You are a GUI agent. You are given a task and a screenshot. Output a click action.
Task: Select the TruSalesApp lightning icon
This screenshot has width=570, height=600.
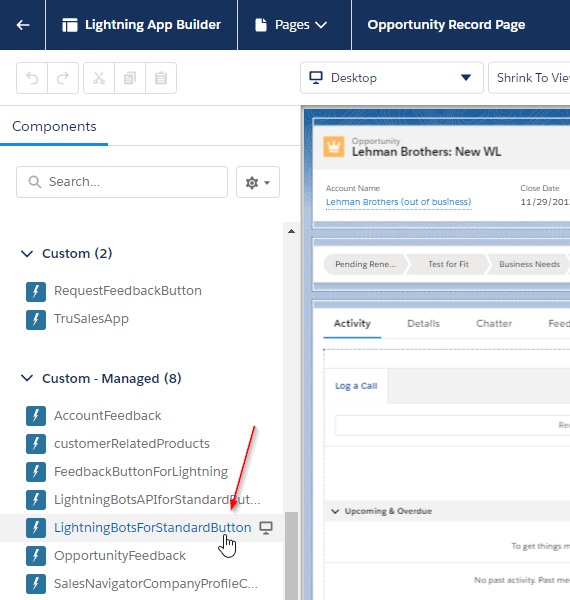[36, 320]
